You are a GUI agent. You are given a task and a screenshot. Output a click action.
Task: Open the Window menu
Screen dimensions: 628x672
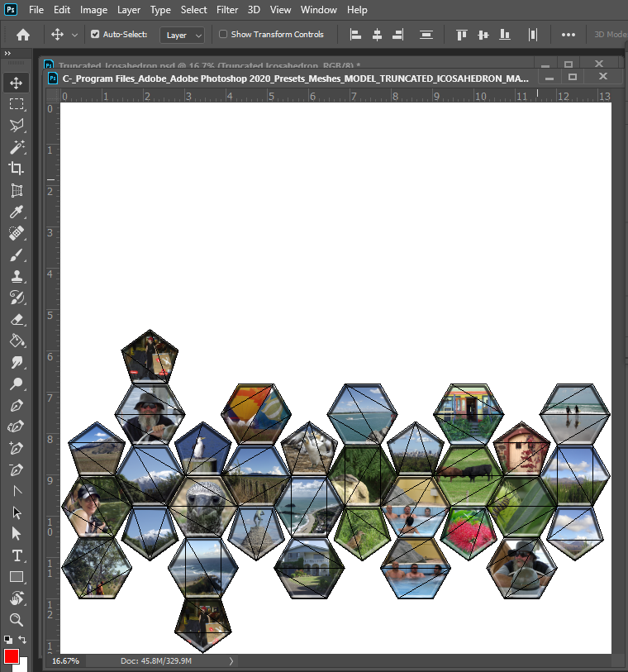pyautogui.click(x=318, y=9)
